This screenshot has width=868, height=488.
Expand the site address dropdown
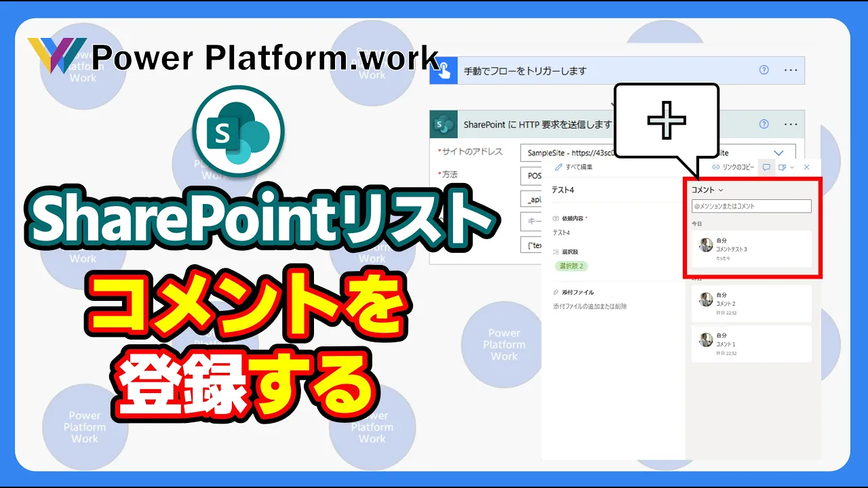pyautogui.click(x=778, y=153)
